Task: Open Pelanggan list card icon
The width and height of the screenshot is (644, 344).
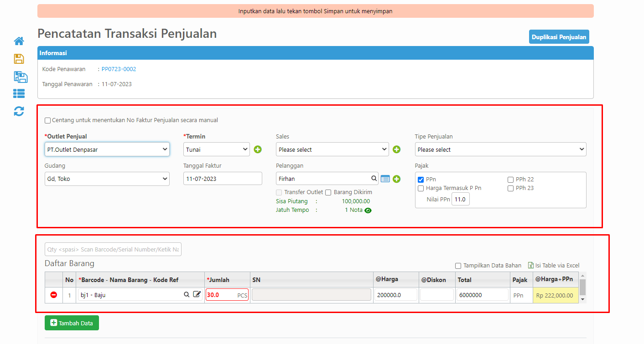Action: coord(385,179)
